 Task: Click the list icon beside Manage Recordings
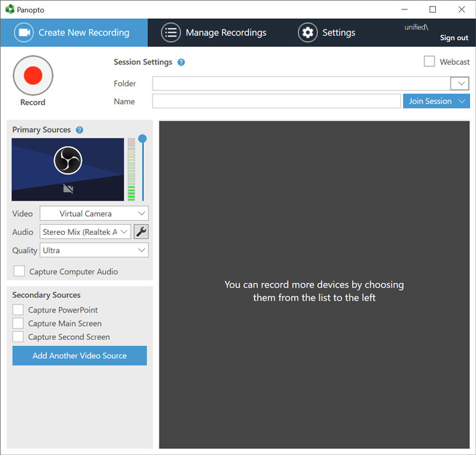171,32
